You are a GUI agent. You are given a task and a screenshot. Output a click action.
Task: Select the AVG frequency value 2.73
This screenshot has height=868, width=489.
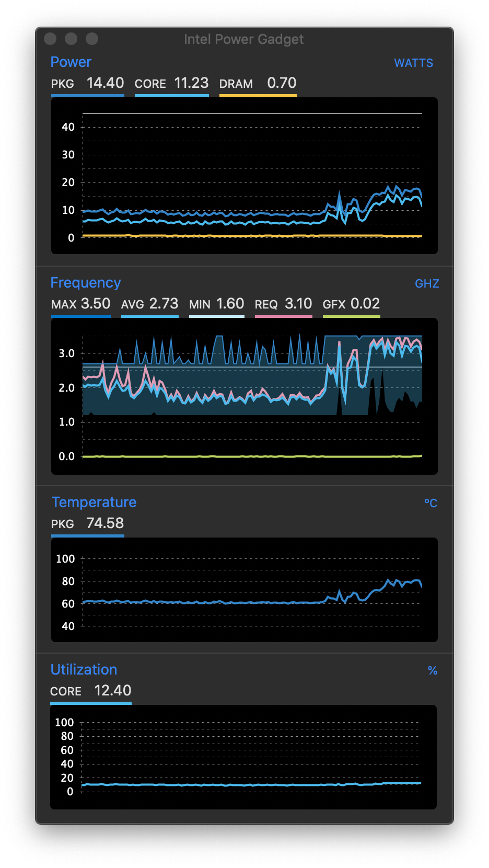pyautogui.click(x=164, y=303)
